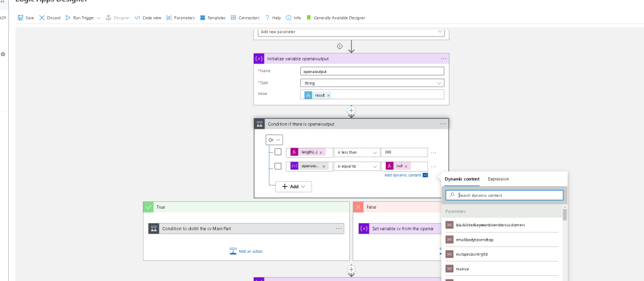Screen dimensions: 644x281
Task: Select Generally Available Designer option
Action: tap(336, 18)
